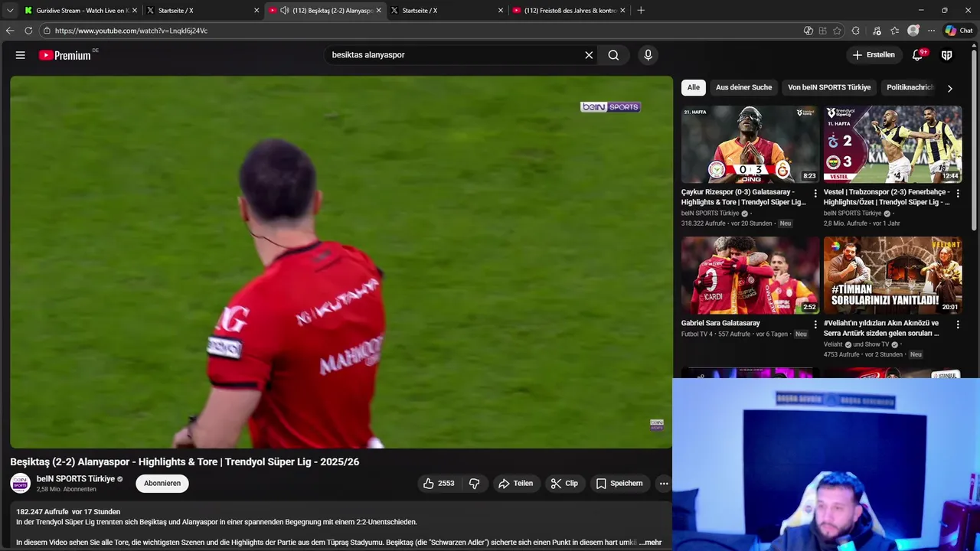Like the video with thumbs up
The width and height of the screenshot is (980, 551).
click(439, 484)
